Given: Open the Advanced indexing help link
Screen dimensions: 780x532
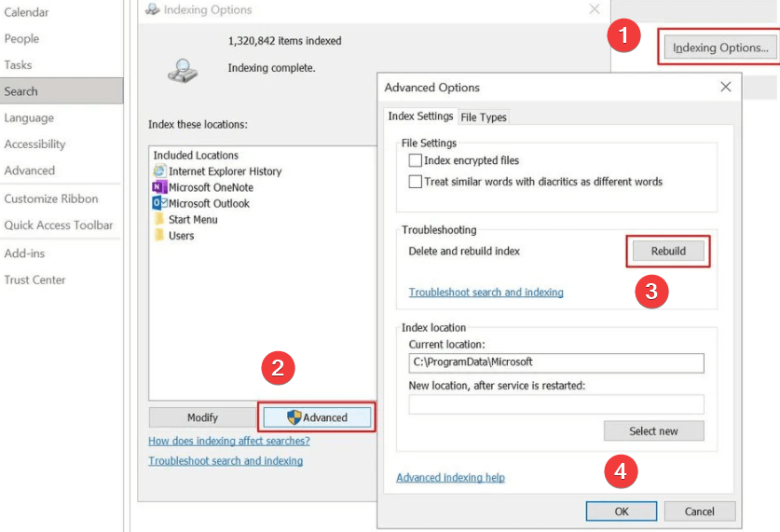Looking at the screenshot, I should [x=450, y=478].
